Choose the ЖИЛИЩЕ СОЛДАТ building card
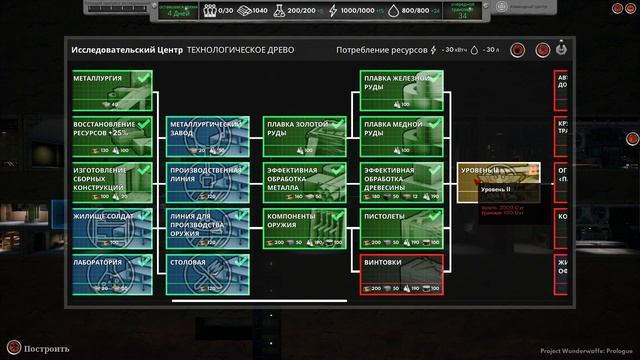The height and width of the screenshot is (360, 640). pos(112,229)
